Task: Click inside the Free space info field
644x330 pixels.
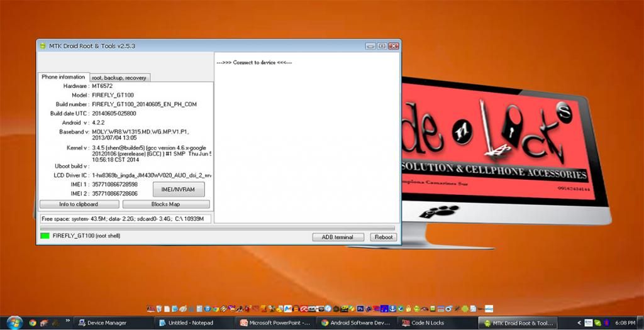Action: pyautogui.click(x=125, y=219)
